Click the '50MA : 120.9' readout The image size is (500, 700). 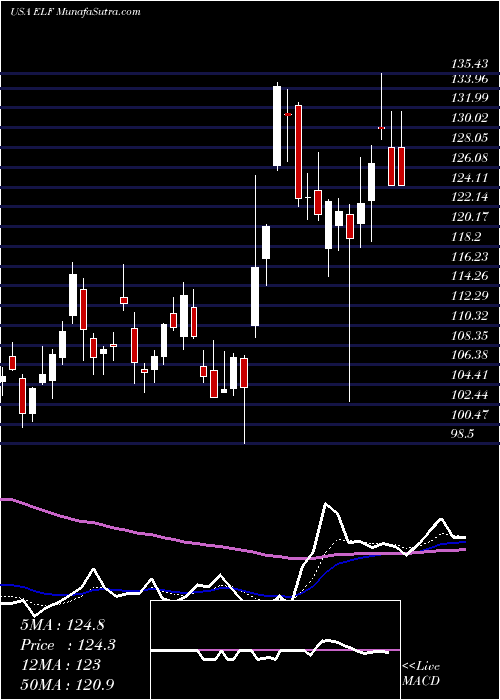pyautogui.click(x=67, y=685)
